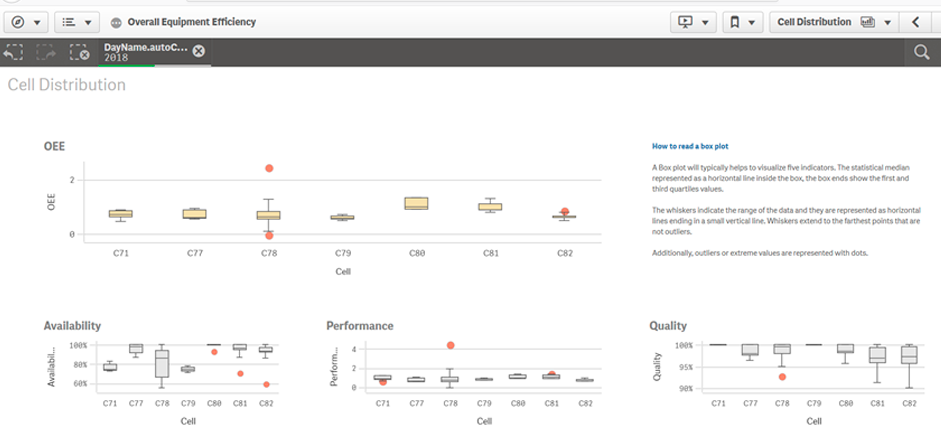The width and height of the screenshot is (941, 440).
Task: Open the bookmarks menu
Action: pos(742,21)
